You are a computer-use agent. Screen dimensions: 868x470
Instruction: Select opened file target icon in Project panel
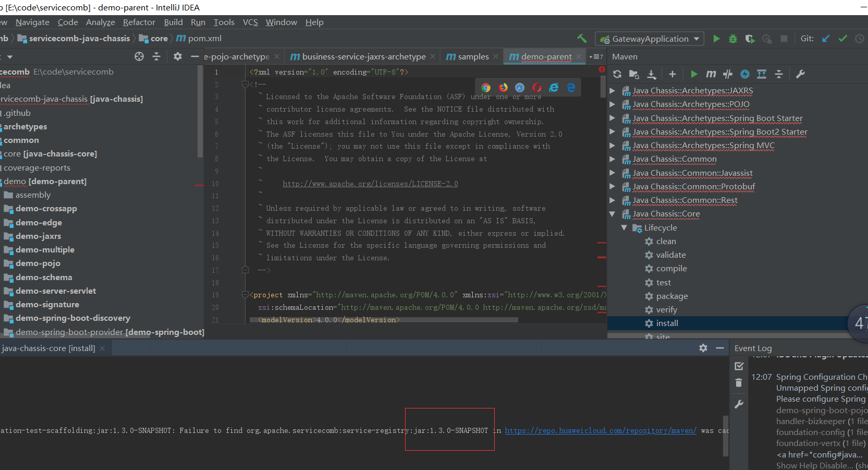click(139, 56)
